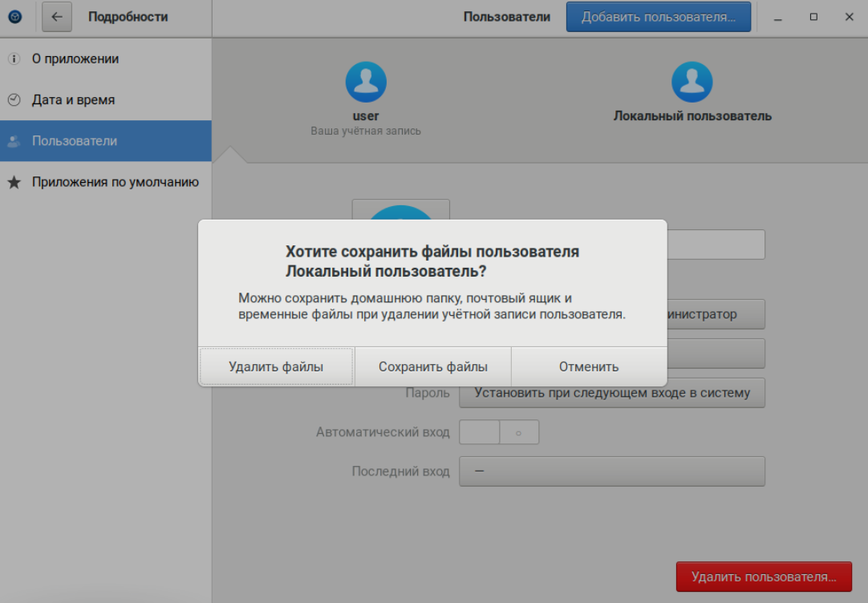Viewport: 868px width, 603px height.
Task: Maximize the settings window
Action: tap(813, 17)
